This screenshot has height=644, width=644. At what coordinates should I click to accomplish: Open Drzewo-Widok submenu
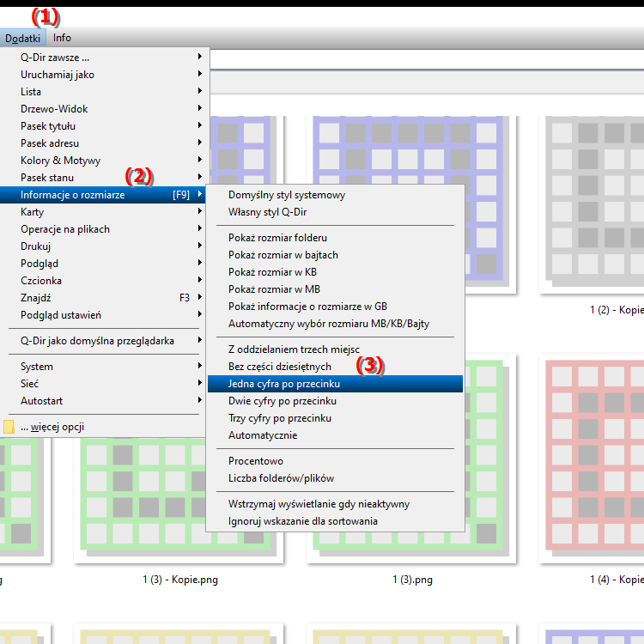tap(104, 109)
